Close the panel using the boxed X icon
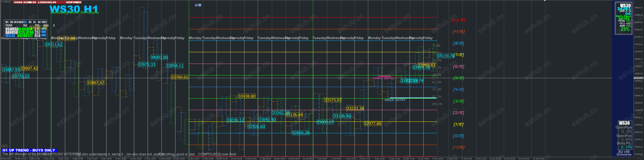 tap(200, 5)
